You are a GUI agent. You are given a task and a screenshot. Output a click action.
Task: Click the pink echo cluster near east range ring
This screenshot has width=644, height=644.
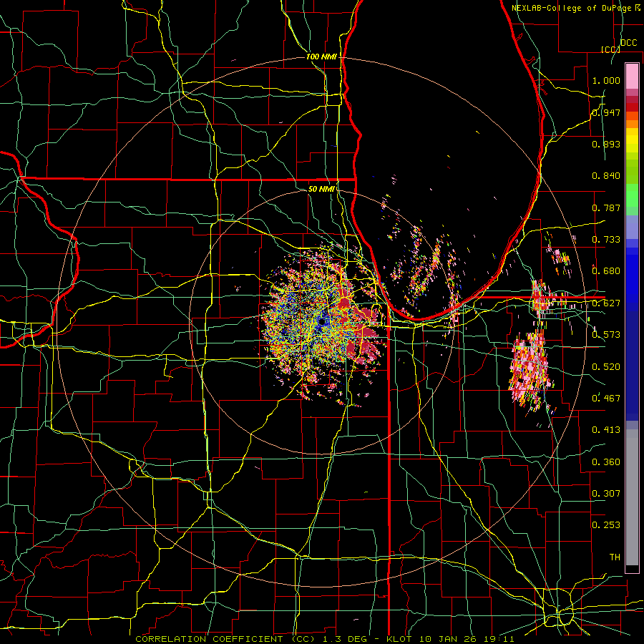pyautogui.click(x=530, y=370)
